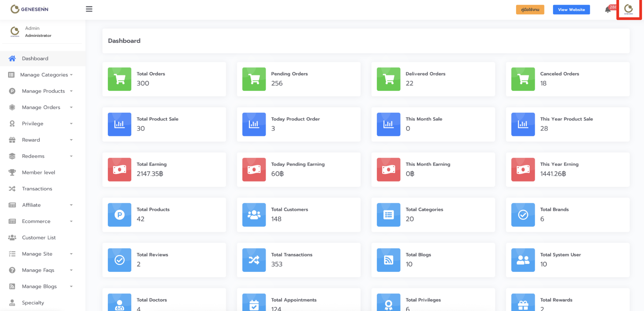Click the View Website button
Screen dimensions: 644x311
(x=571, y=9)
